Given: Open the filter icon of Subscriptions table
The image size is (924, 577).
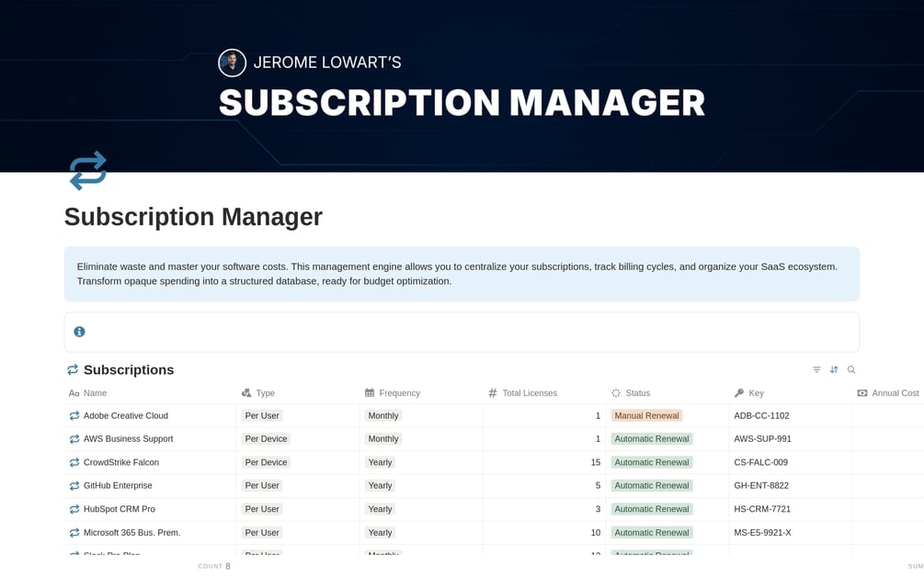Looking at the screenshot, I should point(816,369).
